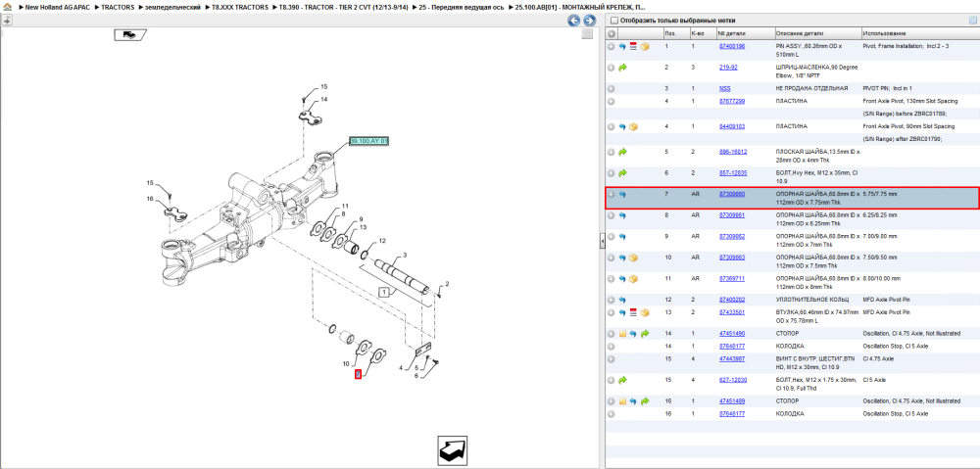Open the TRACTORS breadcrumb
The image size is (980, 469).
(x=118, y=7)
